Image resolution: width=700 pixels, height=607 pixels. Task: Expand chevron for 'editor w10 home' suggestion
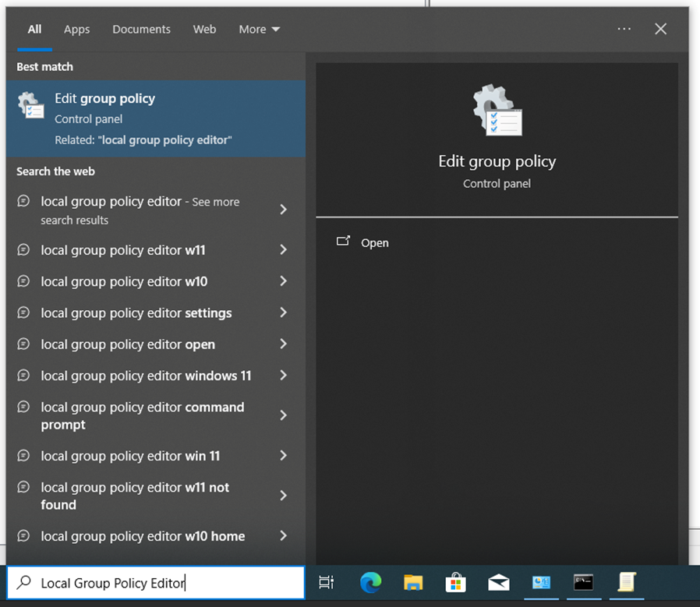pos(283,535)
